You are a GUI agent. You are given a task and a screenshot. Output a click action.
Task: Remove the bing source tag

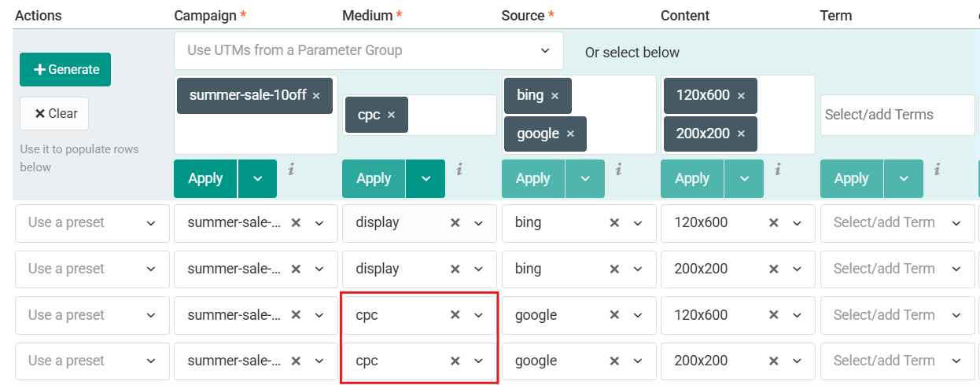click(554, 96)
